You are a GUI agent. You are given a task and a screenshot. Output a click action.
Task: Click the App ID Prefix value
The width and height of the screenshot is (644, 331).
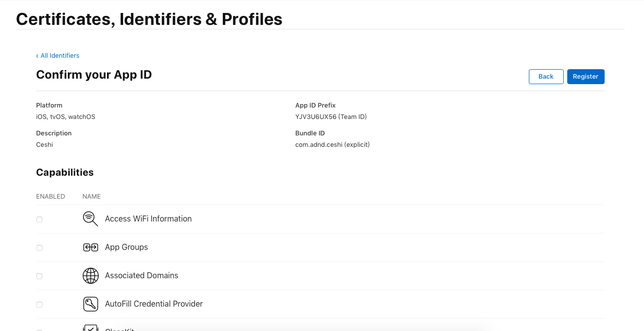[330, 117]
